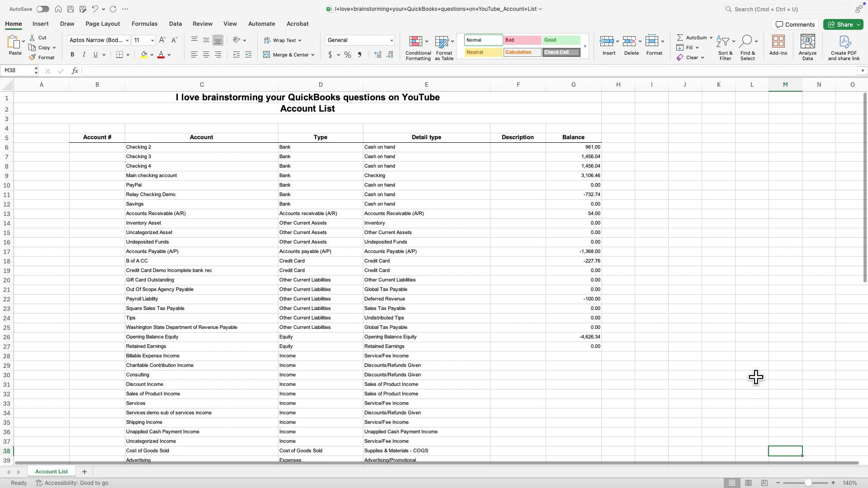Click the horizontal scrollbar
Viewport: 868px width, 488px height.
(x=437, y=463)
